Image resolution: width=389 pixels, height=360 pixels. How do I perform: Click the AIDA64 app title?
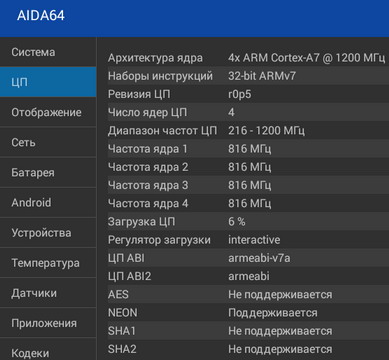41,16
